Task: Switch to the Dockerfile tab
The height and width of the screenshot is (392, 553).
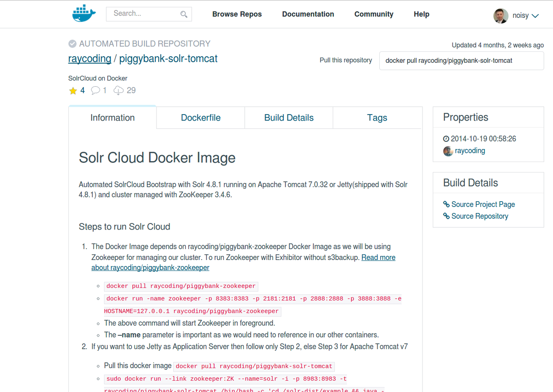Action: click(201, 118)
